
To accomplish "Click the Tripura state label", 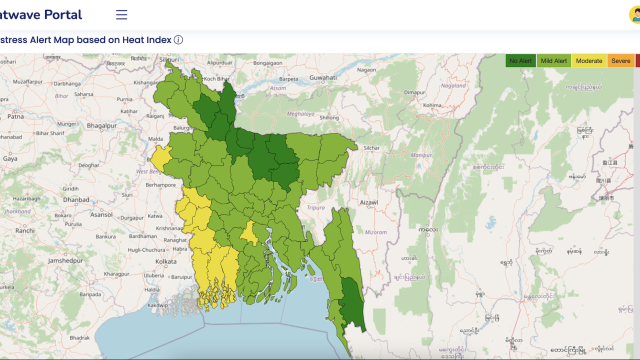I will (316, 208).
